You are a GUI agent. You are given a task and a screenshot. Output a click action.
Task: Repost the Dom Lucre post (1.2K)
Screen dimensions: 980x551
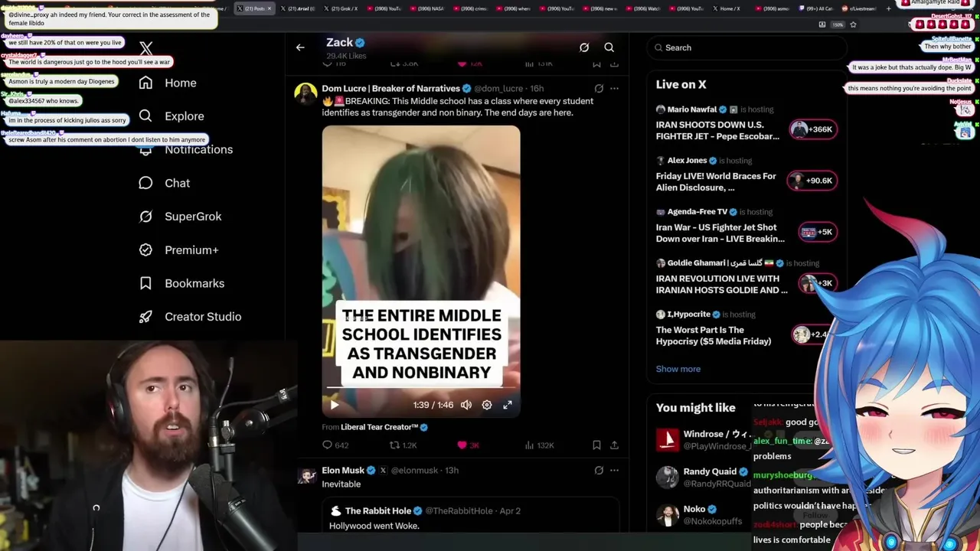point(403,445)
